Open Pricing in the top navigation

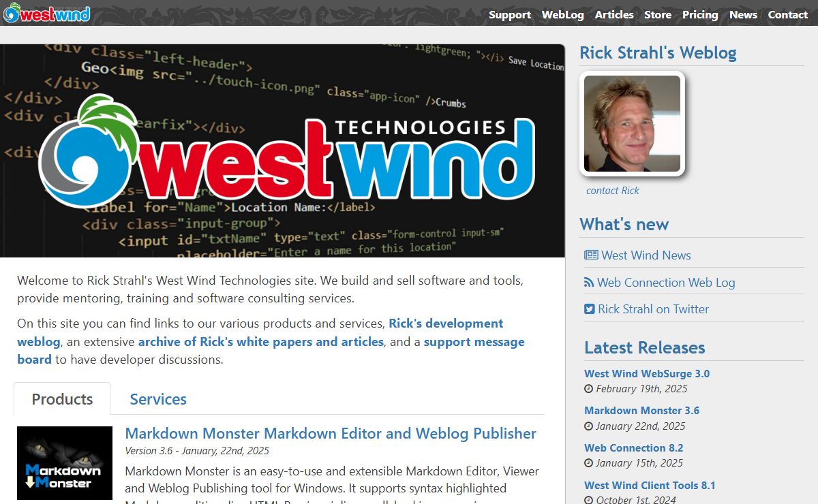pos(700,14)
